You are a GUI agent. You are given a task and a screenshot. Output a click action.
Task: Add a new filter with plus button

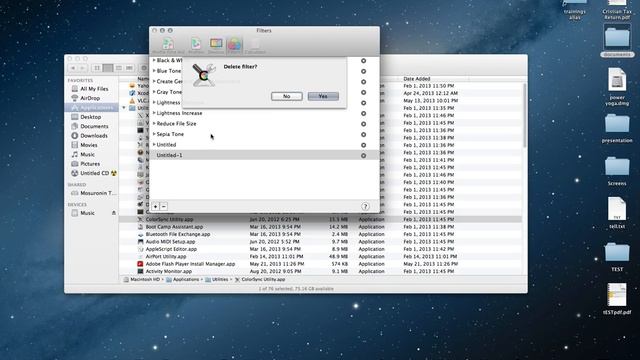click(156, 207)
